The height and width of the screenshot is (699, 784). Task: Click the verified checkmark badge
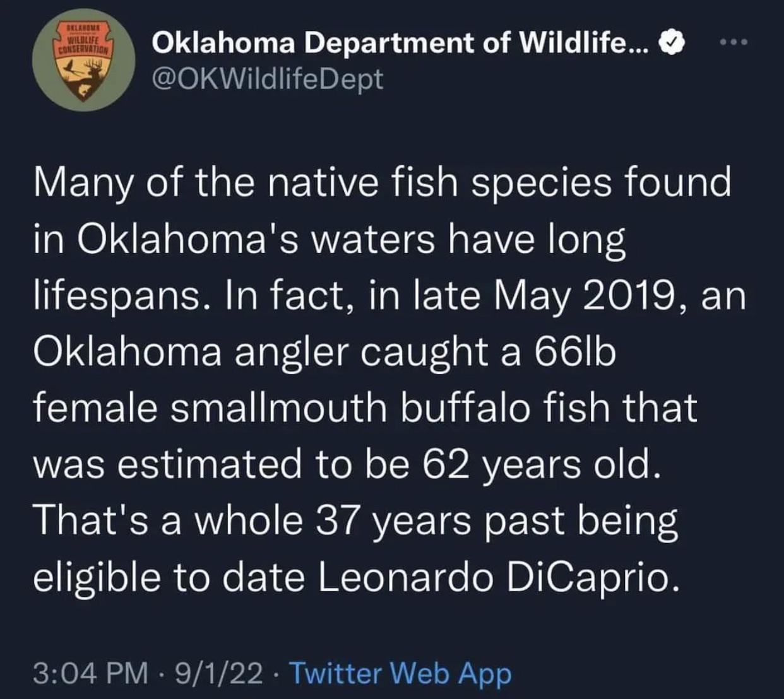pos(672,43)
